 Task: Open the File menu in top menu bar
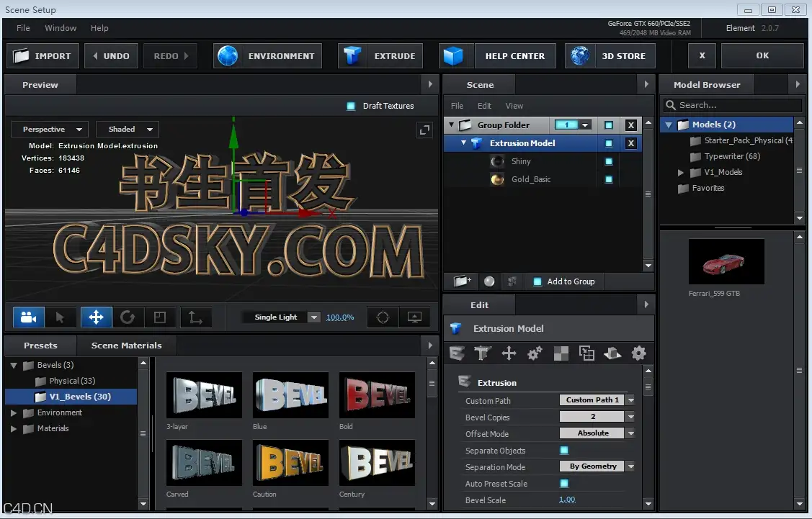tap(23, 28)
